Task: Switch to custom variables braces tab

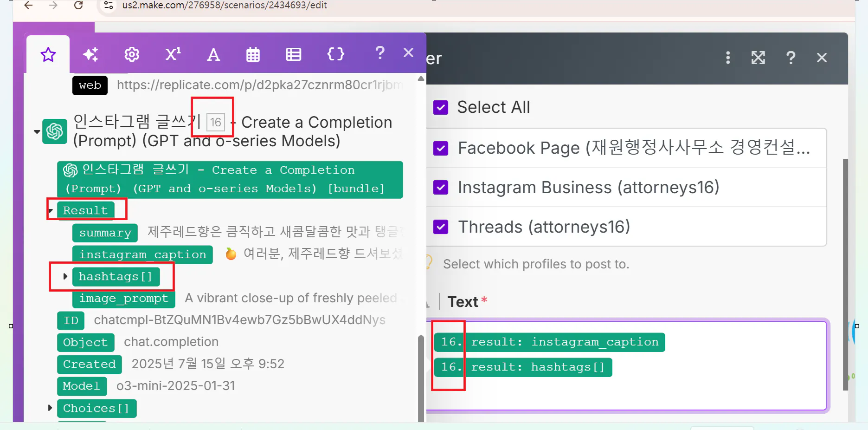Action: coord(335,54)
